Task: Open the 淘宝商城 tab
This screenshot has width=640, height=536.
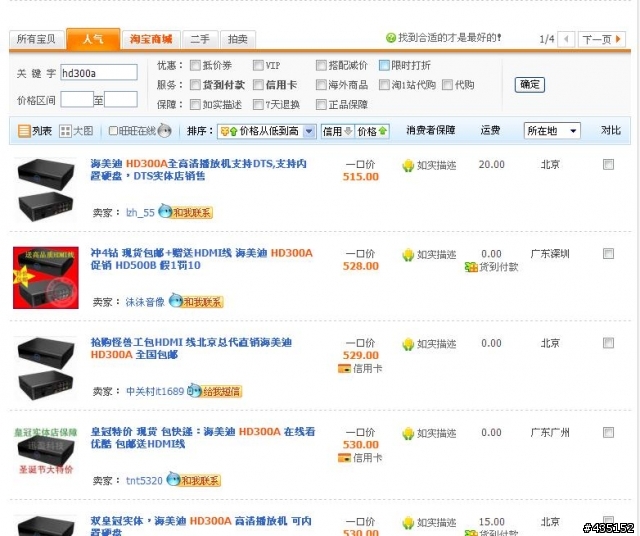Action: coord(151,40)
